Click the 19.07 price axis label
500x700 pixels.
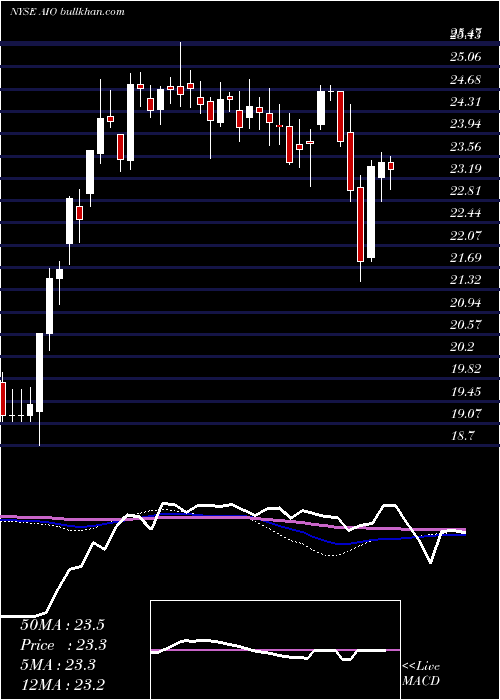(x=466, y=413)
